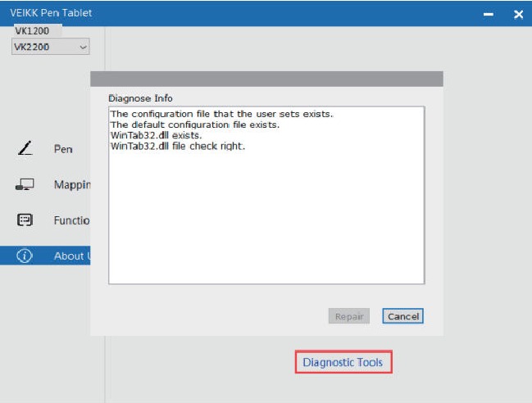This screenshot has height=403, width=532.
Task: Click the VEIKK Pen Tablet title text
Action: (51, 13)
